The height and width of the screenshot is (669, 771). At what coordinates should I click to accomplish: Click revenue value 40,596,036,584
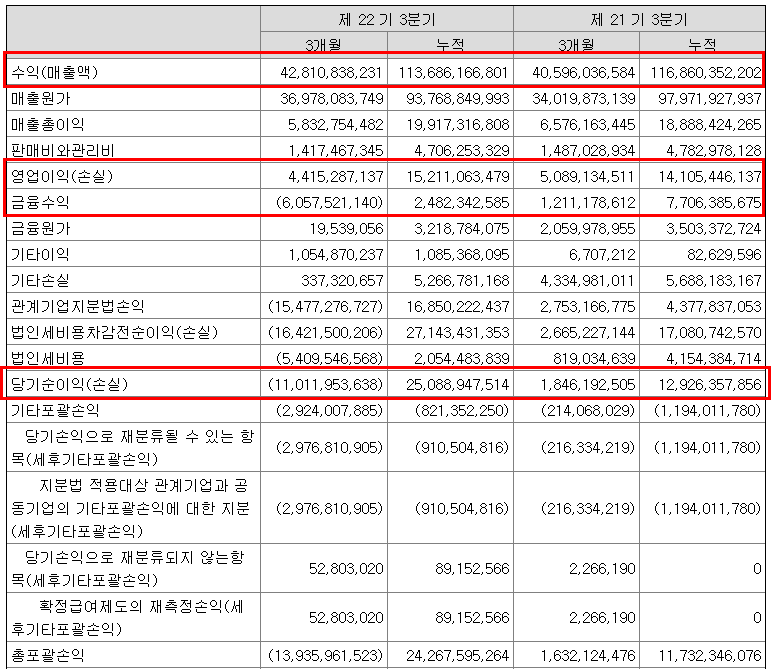[x=583, y=73]
